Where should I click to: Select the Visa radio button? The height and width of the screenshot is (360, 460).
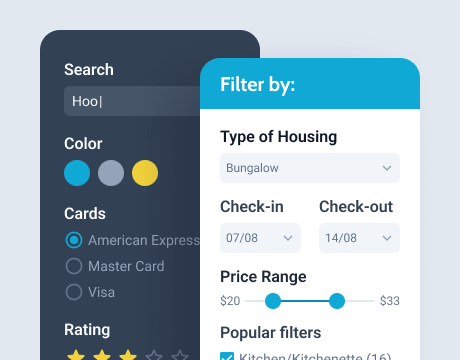(74, 292)
